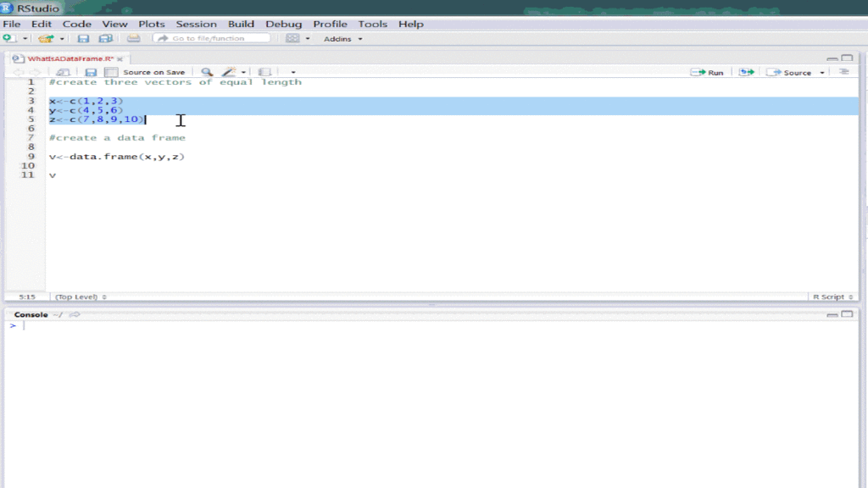The image size is (868, 488).
Task: Open the File menu
Action: click(12, 24)
